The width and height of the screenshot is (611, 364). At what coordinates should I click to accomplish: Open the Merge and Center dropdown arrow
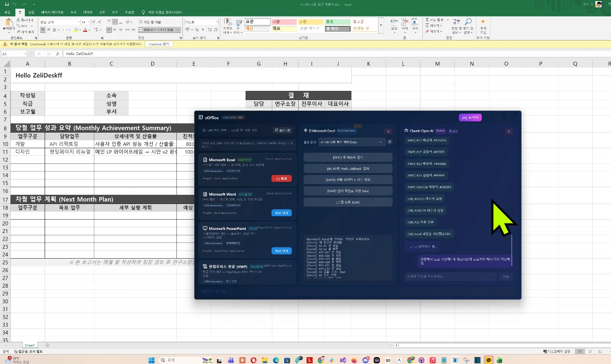178,30
